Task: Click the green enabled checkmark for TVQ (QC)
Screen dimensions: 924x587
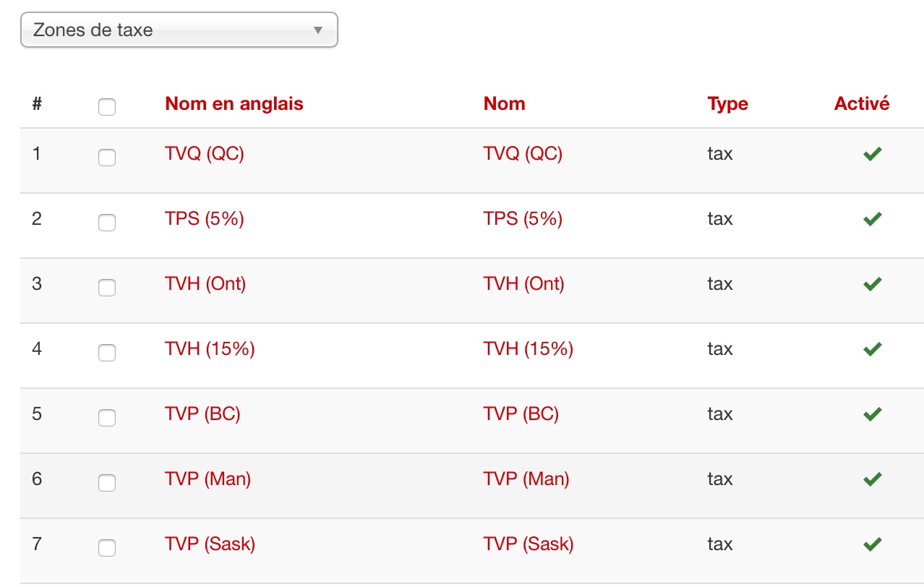Action: [x=873, y=154]
